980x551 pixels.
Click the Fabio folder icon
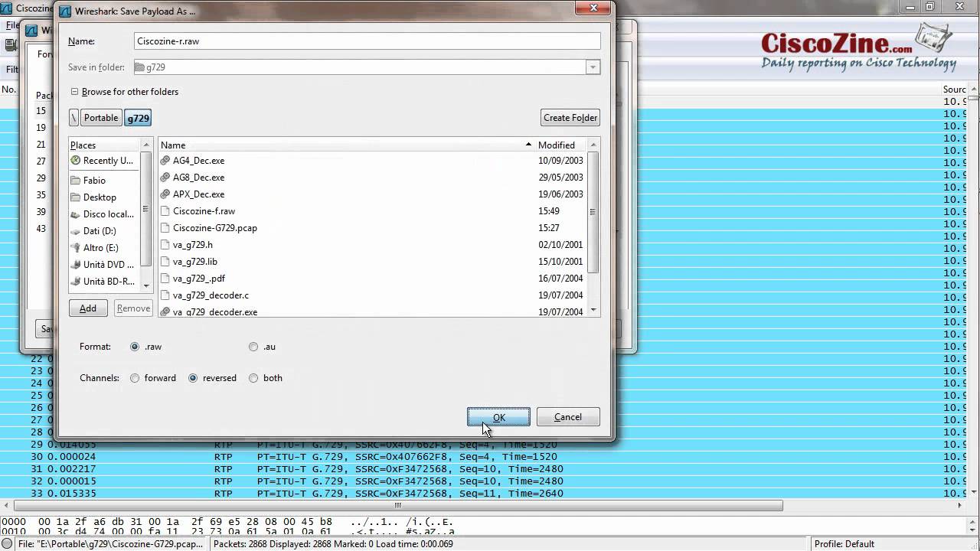(75, 181)
